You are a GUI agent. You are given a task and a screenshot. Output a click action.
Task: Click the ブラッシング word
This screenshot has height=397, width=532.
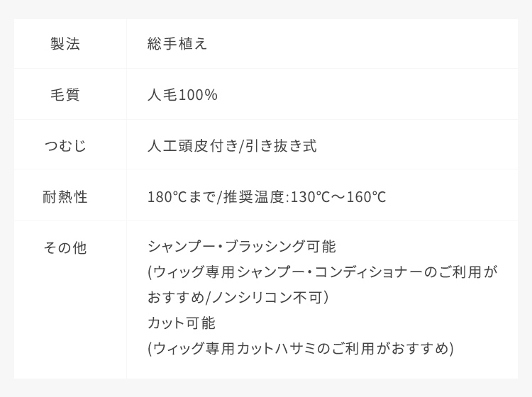click(x=265, y=247)
